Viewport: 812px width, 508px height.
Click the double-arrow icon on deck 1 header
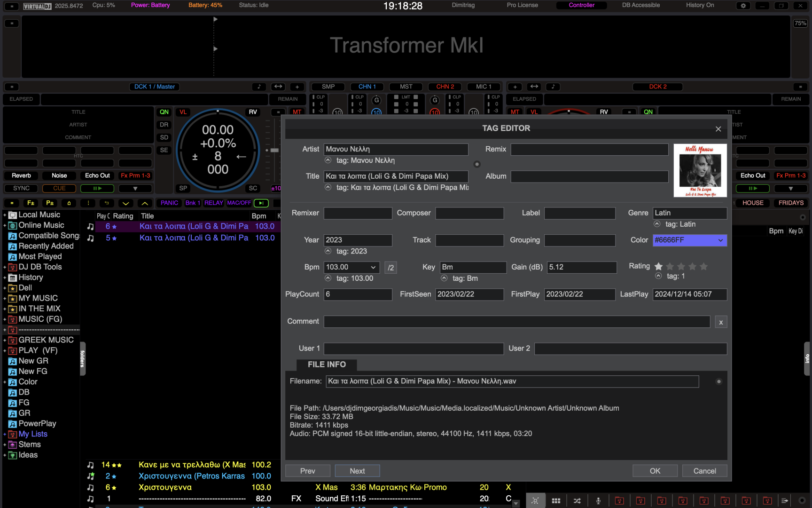pos(278,87)
